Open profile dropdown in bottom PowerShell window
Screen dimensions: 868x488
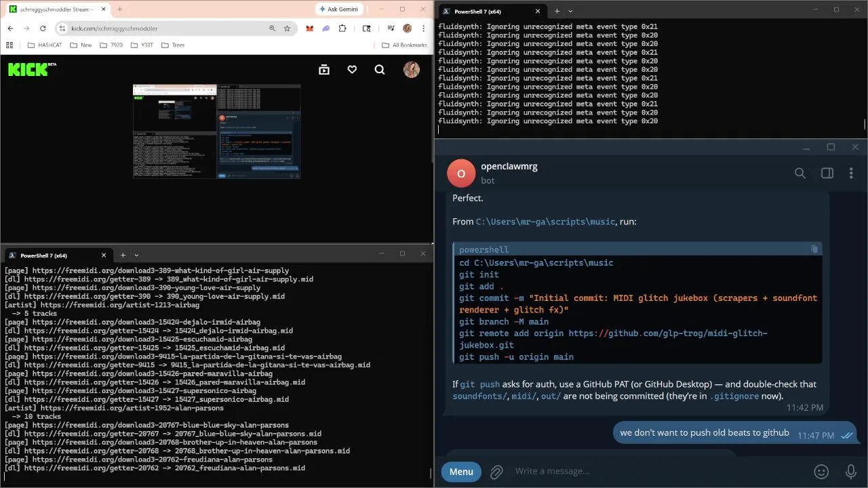[x=136, y=256]
